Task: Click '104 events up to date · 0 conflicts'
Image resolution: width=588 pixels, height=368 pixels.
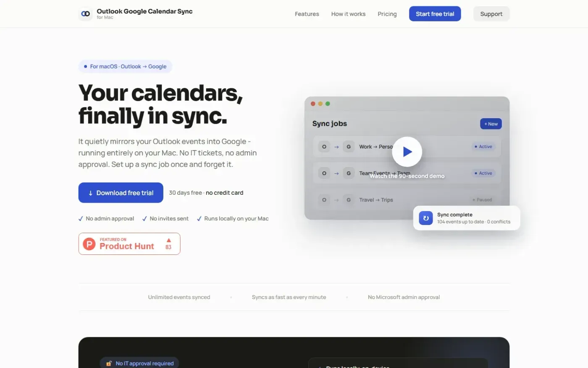Action: [474, 222]
